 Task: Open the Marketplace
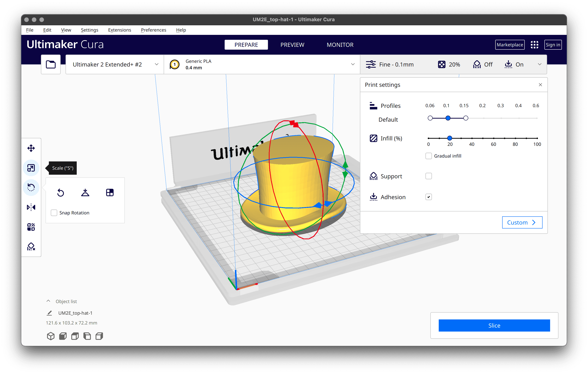tap(510, 45)
